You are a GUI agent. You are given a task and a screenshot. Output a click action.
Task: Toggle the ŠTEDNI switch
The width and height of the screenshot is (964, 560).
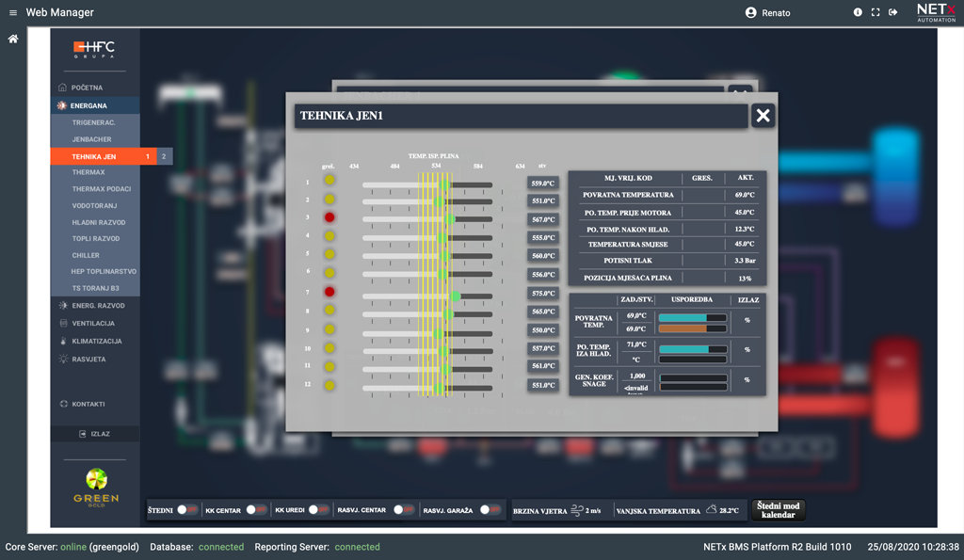click(186, 510)
